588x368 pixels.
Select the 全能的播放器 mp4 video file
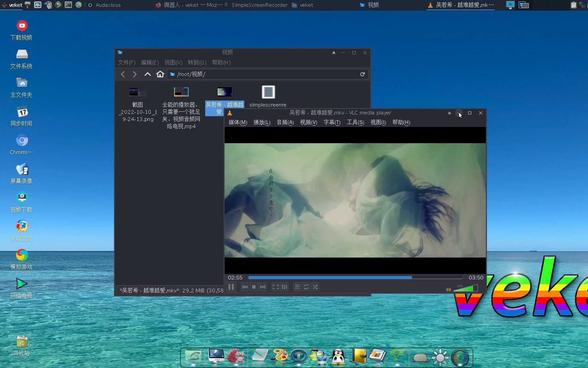click(x=181, y=107)
